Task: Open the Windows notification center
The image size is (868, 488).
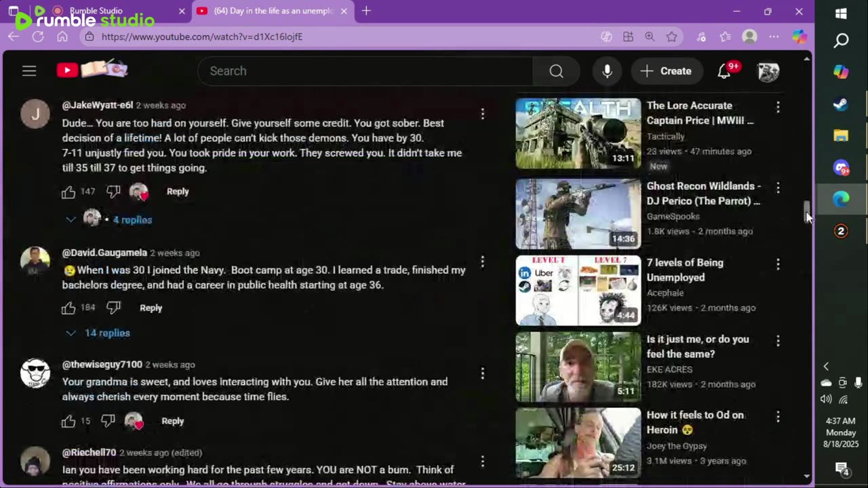Action: click(842, 468)
